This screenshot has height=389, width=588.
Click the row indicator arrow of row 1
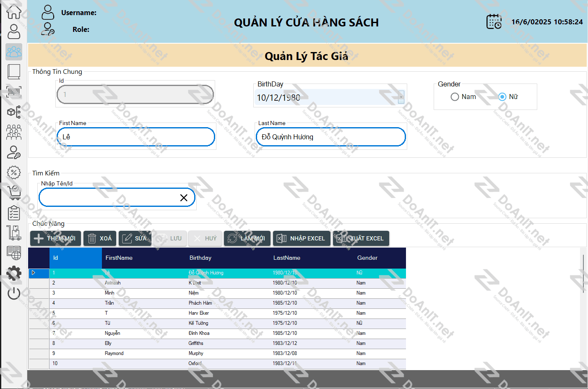(x=34, y=273)
